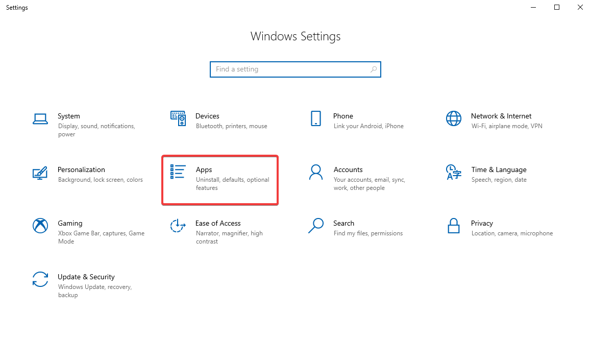The image size is (590, 364).
Task: Select Uninstall, defaults, optional features text
Action: tap(233, 183)
